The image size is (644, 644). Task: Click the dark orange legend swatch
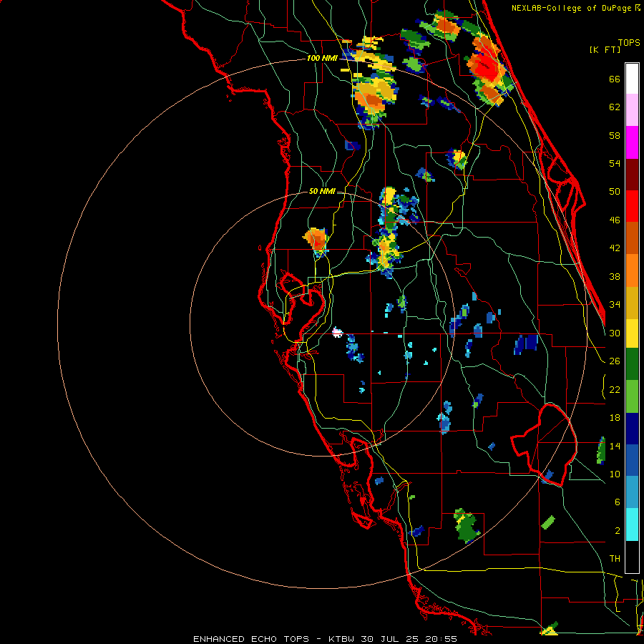(x=632, y=238)
